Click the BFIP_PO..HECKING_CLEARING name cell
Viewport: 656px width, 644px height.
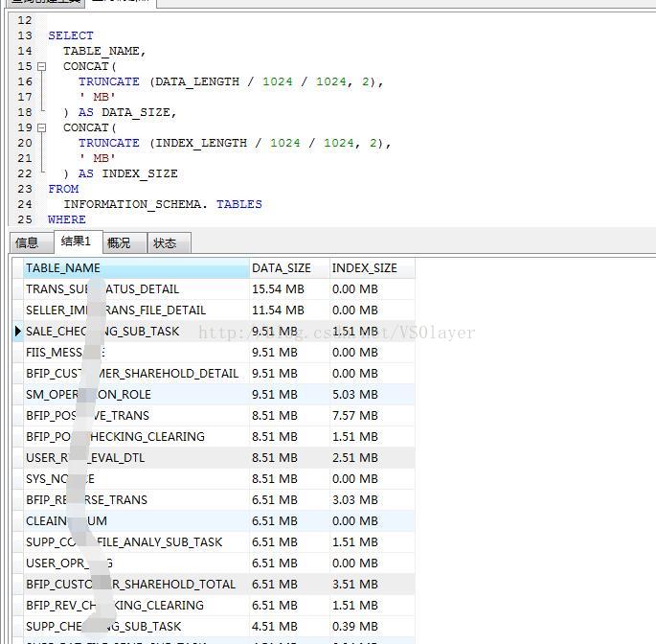pyautogui.click(x=136, y=437)
